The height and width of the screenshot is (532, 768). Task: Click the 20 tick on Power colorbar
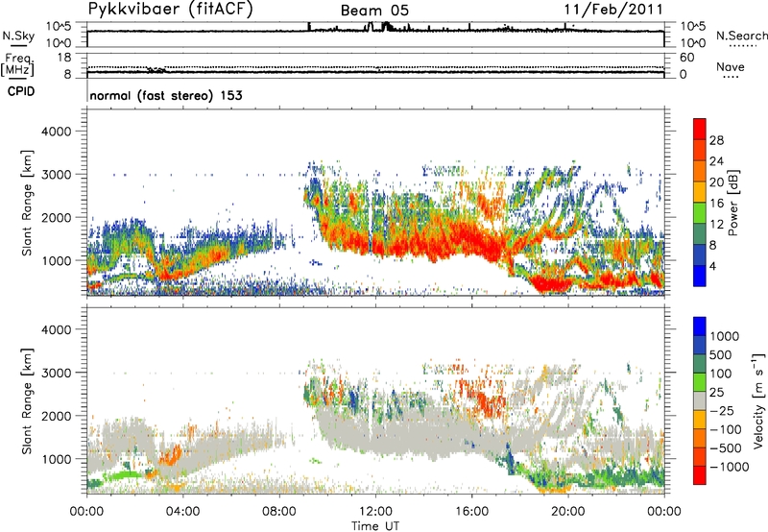(x=716, y=182)
